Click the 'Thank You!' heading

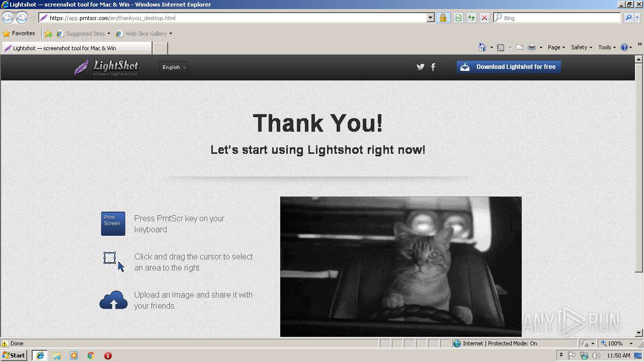pos(317,123)
